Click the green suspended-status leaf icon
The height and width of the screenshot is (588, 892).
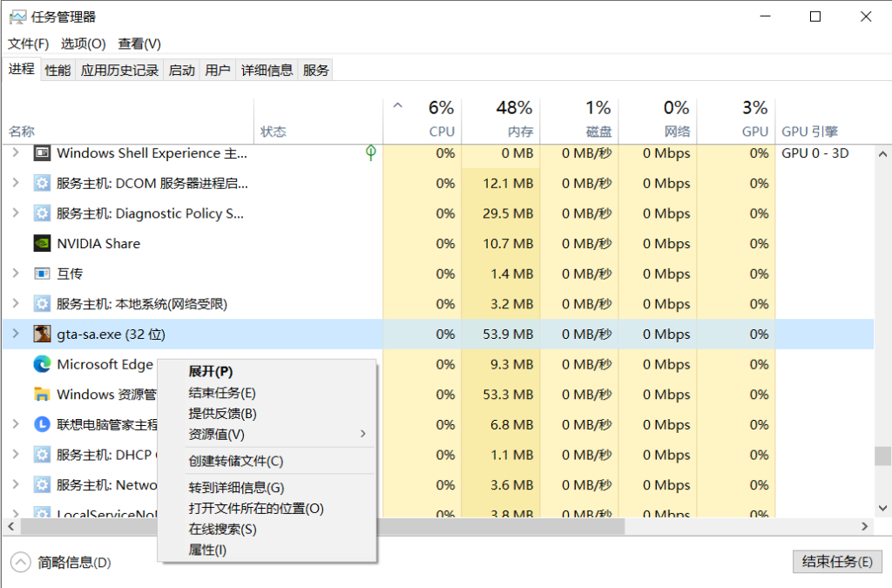[371, 152]
